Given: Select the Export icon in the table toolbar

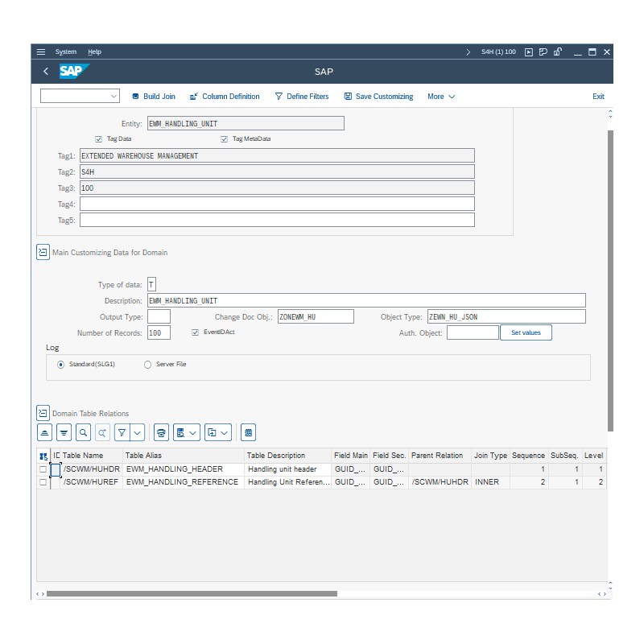Looking at the screenshot, I should 213,432.
